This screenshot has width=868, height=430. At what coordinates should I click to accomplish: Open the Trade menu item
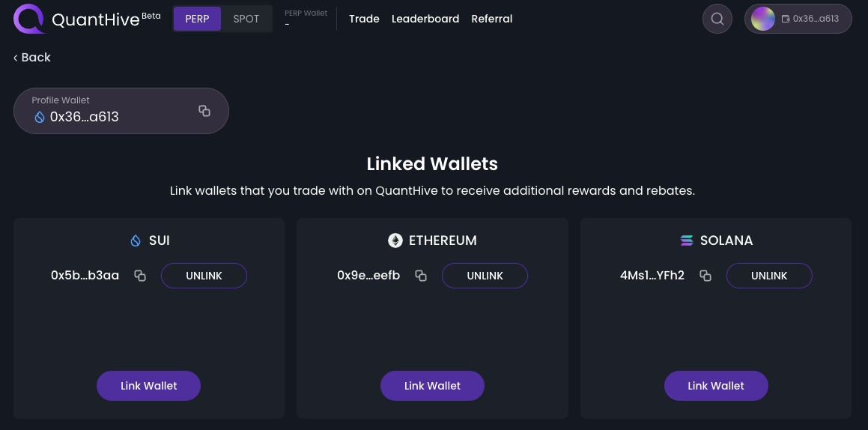364,19
